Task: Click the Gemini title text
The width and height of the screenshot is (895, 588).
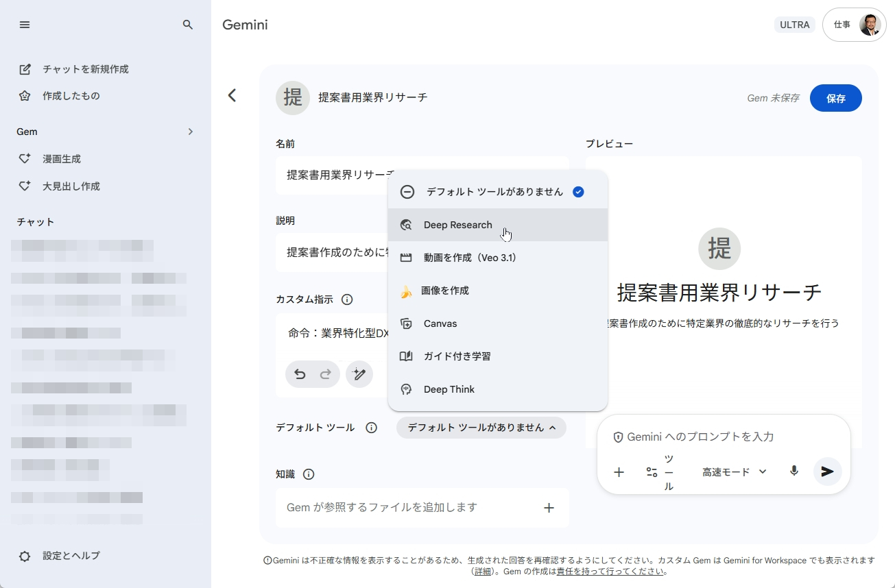Action: 245,25
